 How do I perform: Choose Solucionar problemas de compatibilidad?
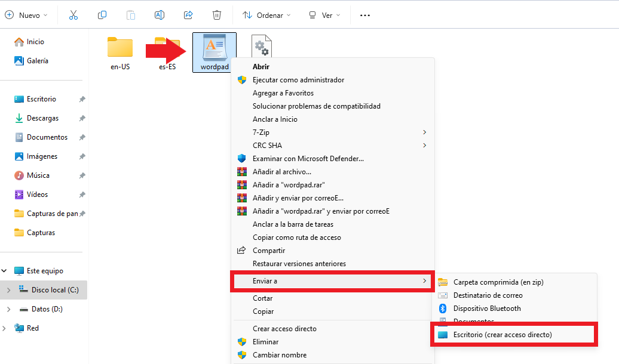coord(332,106)
